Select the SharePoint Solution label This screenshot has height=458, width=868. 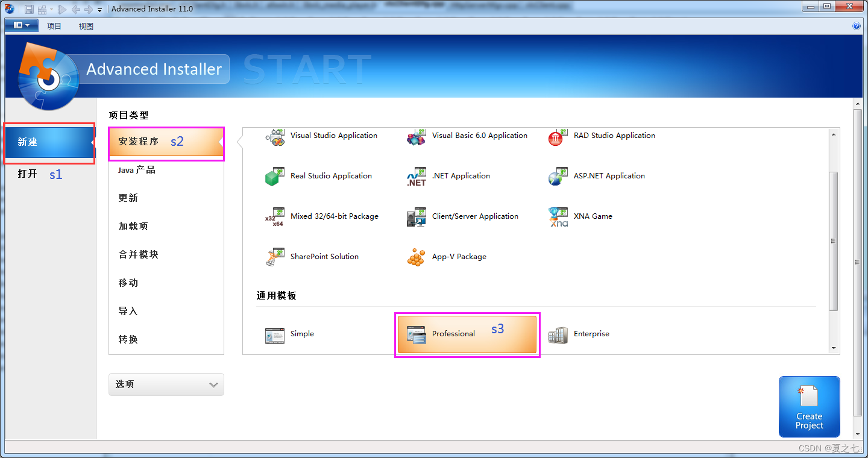(x=324, y=257)
